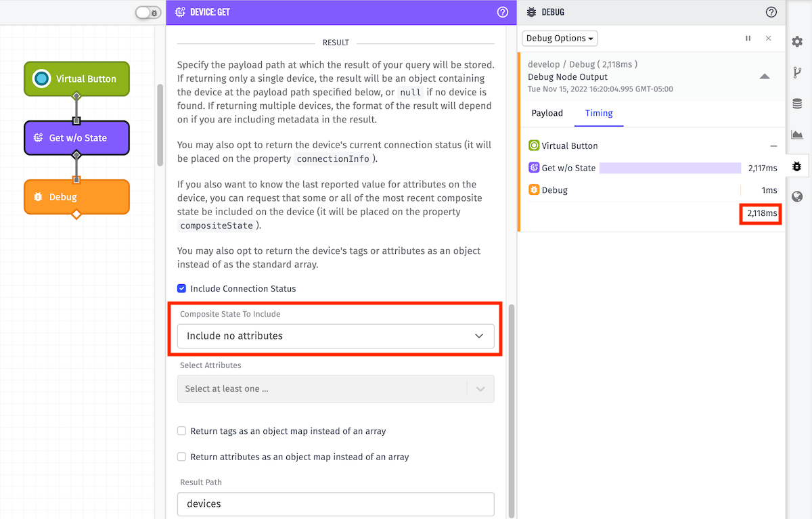This screenshot has height=519, width=812.
Task: Open the area chart icon in sidebar
Action: pyautogui.click(x=797, y=135)
